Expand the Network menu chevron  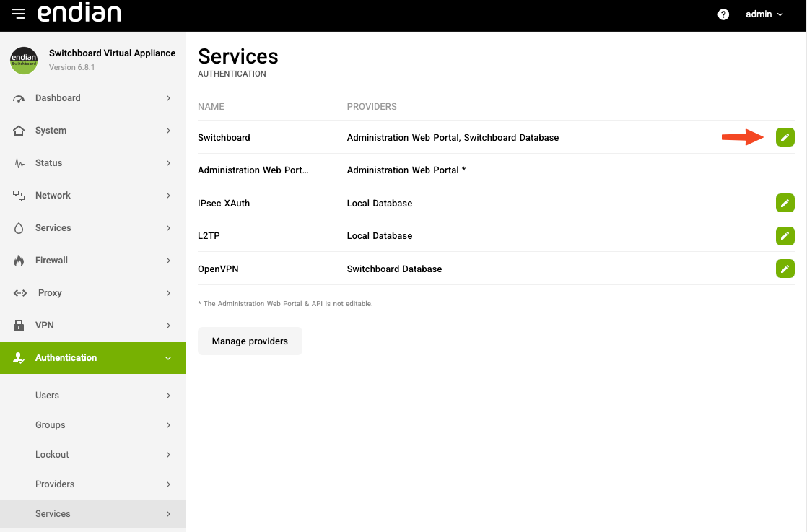(x=168, y=196)
